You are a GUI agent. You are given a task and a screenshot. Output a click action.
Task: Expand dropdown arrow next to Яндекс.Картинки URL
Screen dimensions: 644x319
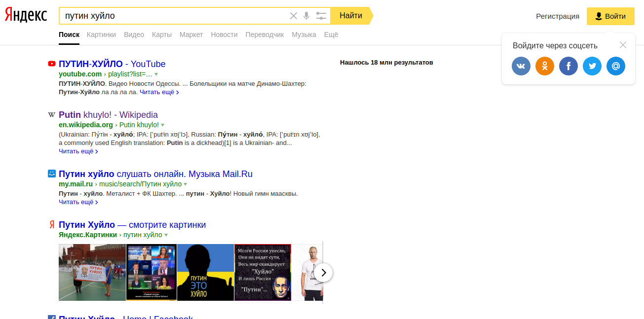[166, 235]
